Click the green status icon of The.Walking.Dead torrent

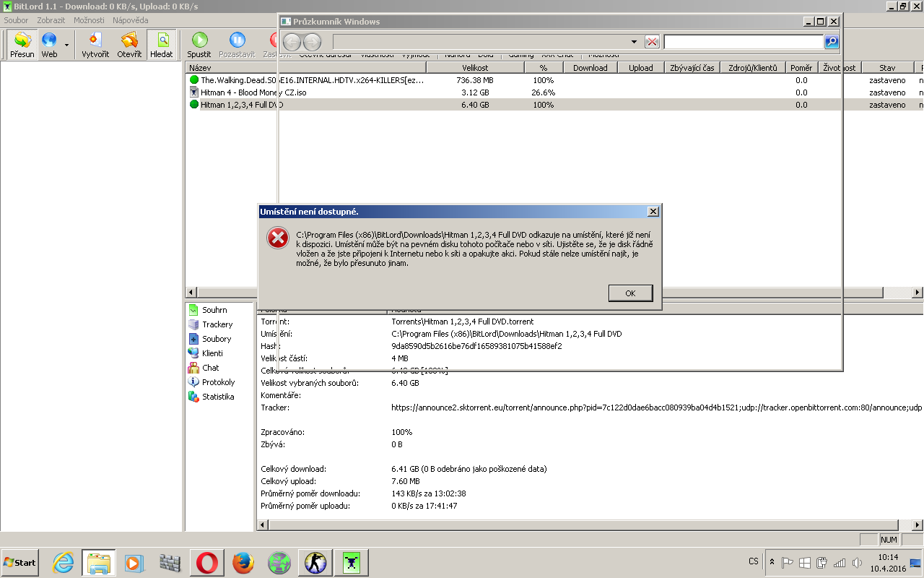[193, 80]
